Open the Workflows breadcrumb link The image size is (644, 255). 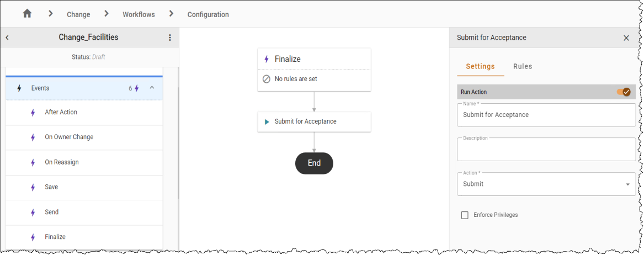139,14
